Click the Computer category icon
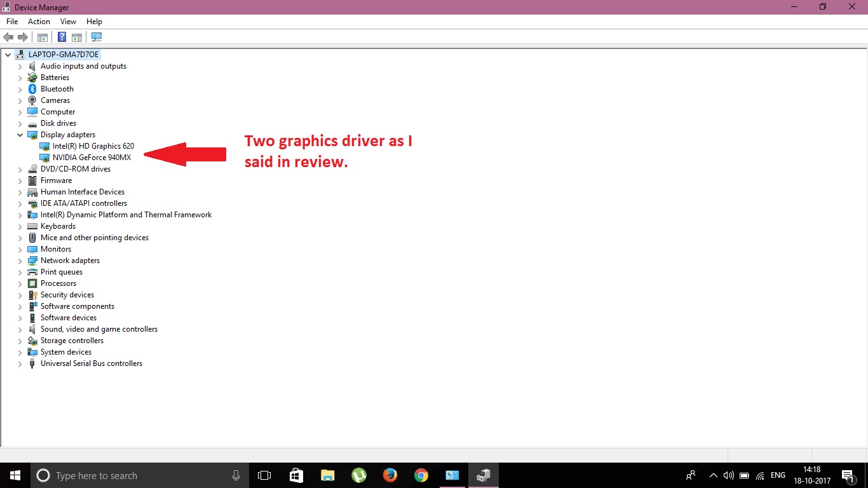 pyautogui.click(x=32, y=112)
